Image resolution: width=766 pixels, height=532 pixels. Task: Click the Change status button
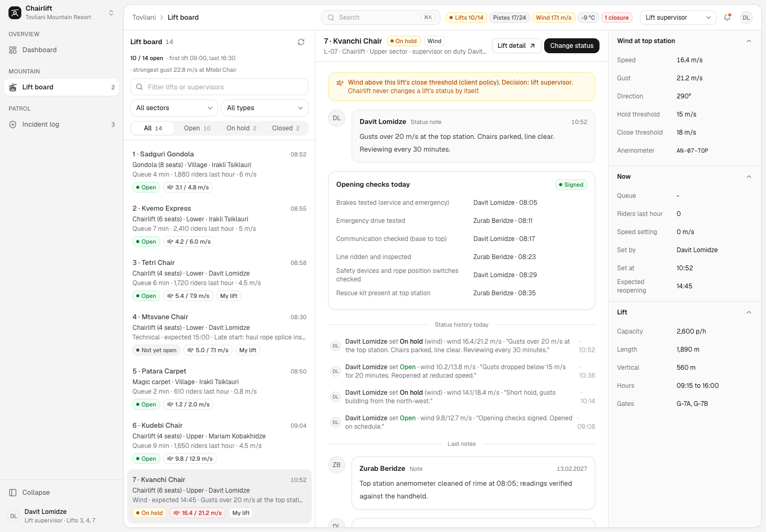point(572,46)
